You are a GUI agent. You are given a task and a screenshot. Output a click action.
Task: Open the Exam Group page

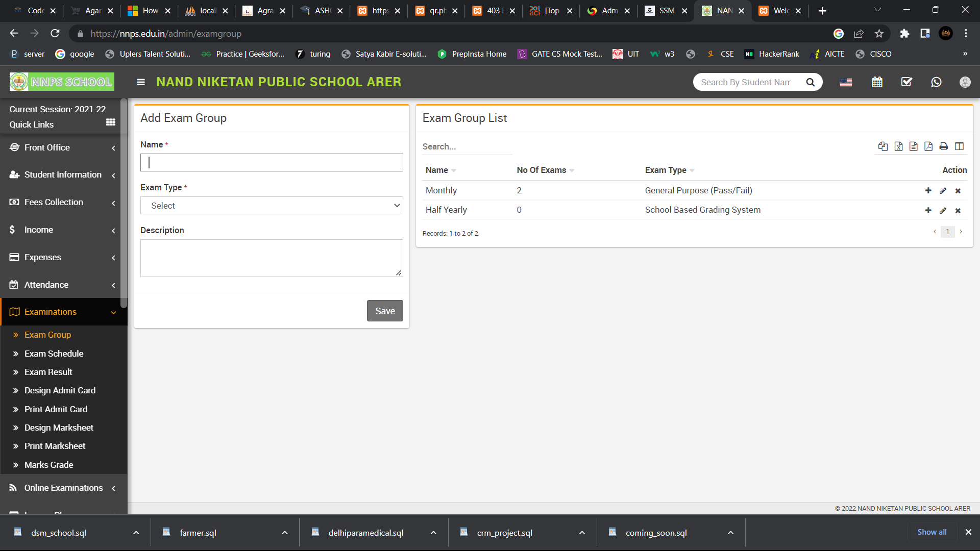47,335
